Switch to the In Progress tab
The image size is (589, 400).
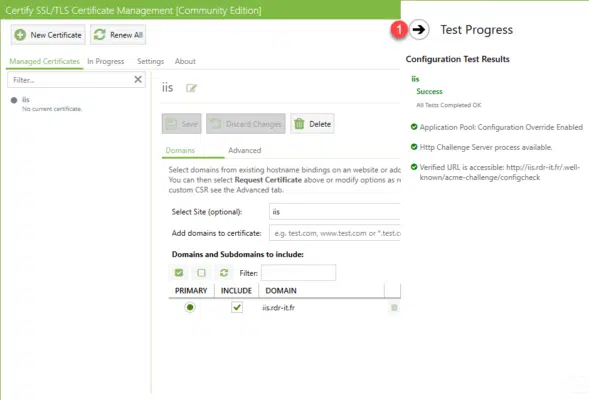106,61
